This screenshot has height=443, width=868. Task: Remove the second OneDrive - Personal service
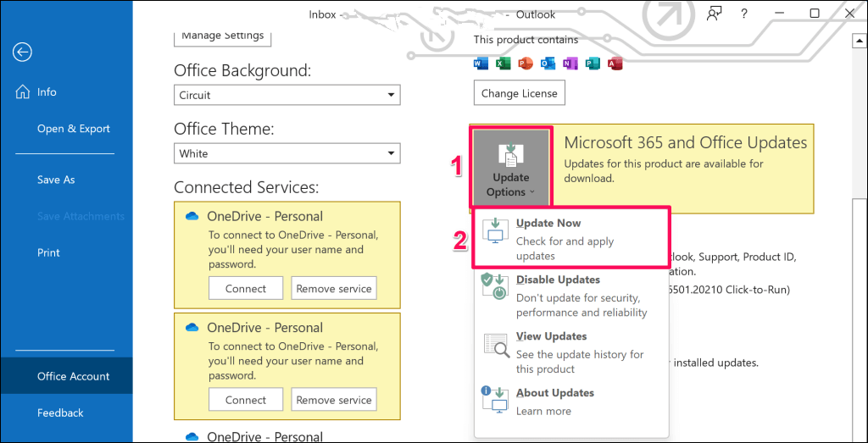(x=334, y=400)
